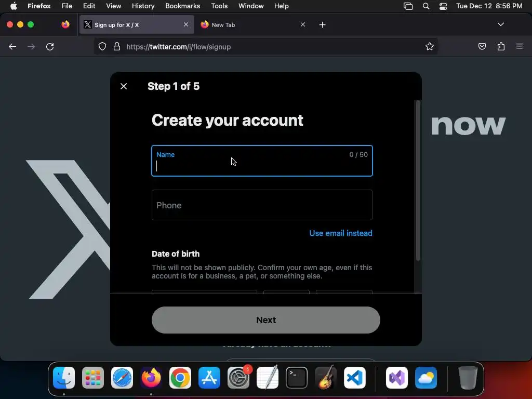The image size is (532, 399).
Task: Close the New Tab tab
Action: (303, 24)
